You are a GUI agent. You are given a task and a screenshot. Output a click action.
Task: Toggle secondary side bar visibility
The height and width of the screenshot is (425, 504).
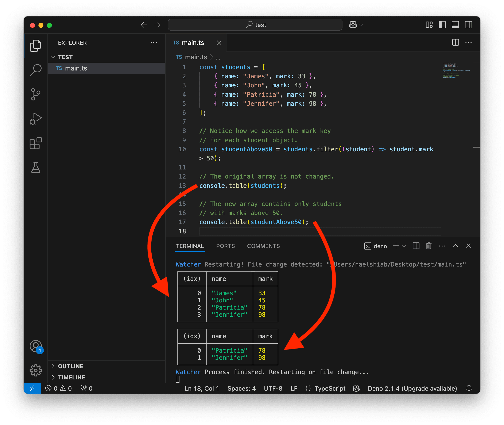pyautogui.click(x=468, y=24)
